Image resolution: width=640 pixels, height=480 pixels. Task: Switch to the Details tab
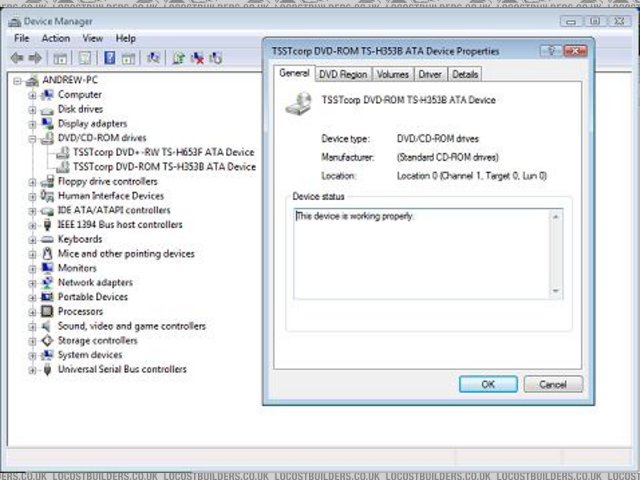coord(465,74)
